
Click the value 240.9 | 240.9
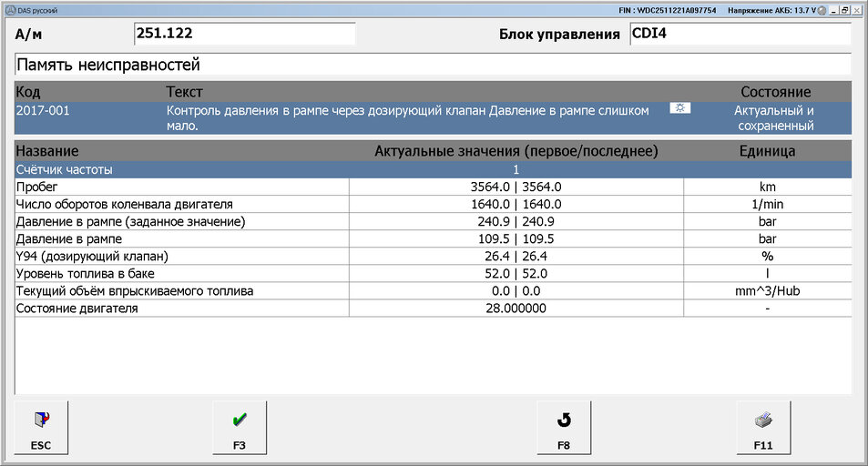516,221
